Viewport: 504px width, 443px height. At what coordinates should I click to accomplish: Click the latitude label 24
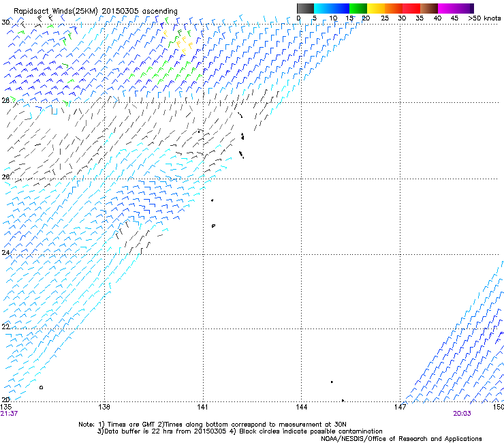pyautogui.click(x=5, y=253)
